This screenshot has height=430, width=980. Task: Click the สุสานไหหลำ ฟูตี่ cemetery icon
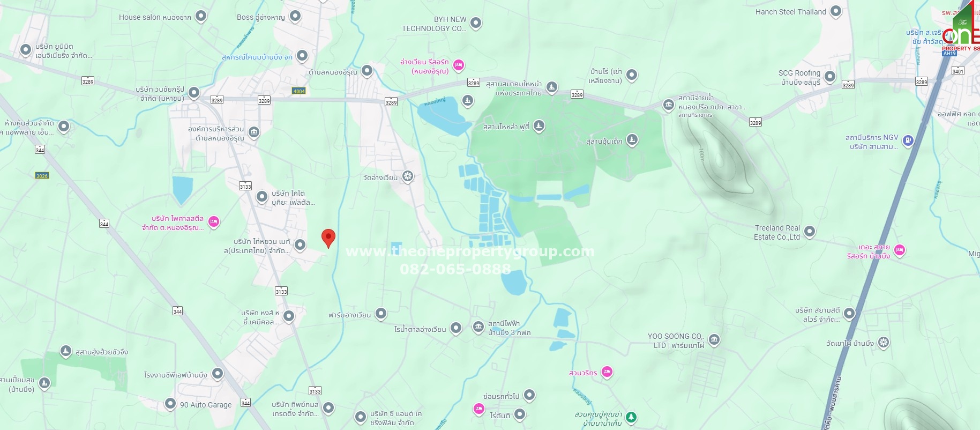click(539, 126)
